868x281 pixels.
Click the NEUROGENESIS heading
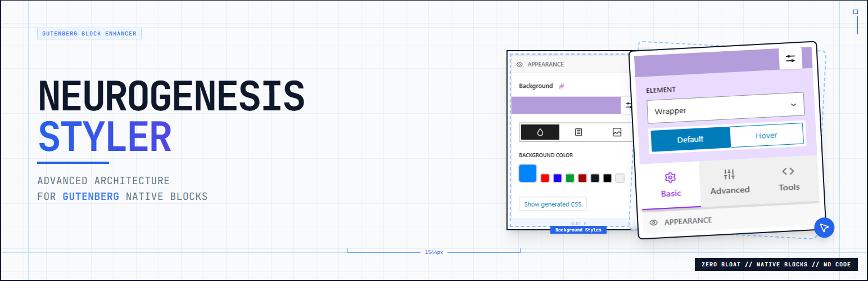(171, 96)
